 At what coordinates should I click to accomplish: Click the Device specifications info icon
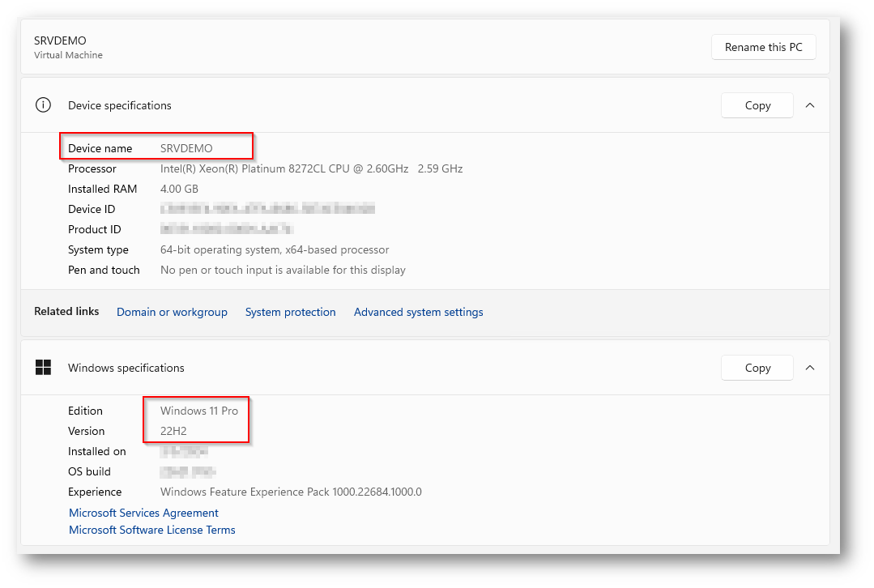[43, 105]
